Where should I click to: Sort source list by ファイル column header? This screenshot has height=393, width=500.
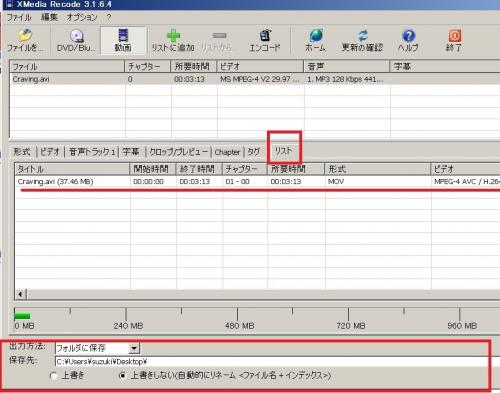pos(67,66)
